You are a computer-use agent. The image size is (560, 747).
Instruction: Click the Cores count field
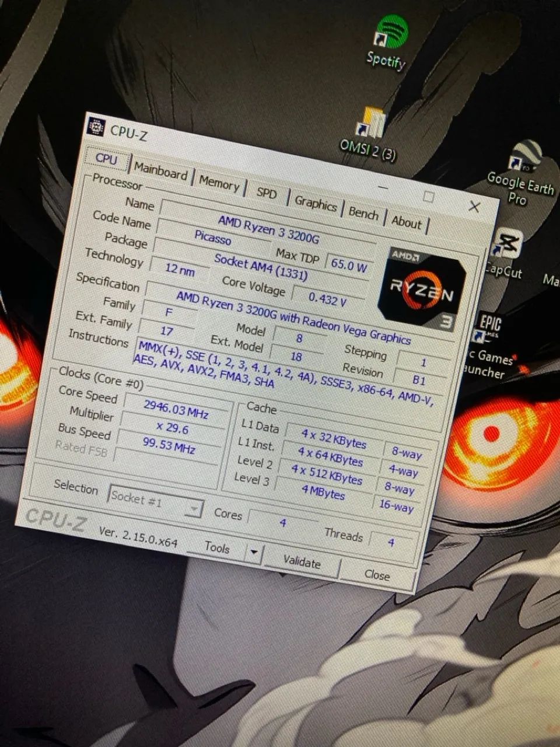pos(283,523)
